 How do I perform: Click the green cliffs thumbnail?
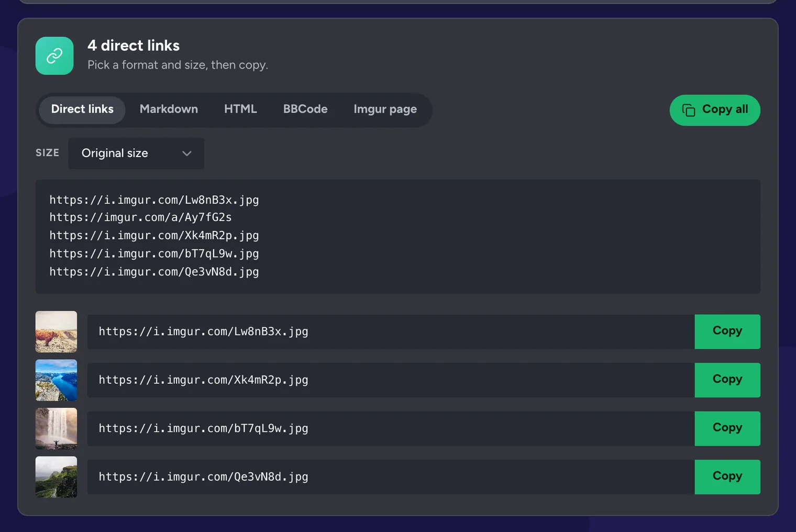tap(56, 476)
